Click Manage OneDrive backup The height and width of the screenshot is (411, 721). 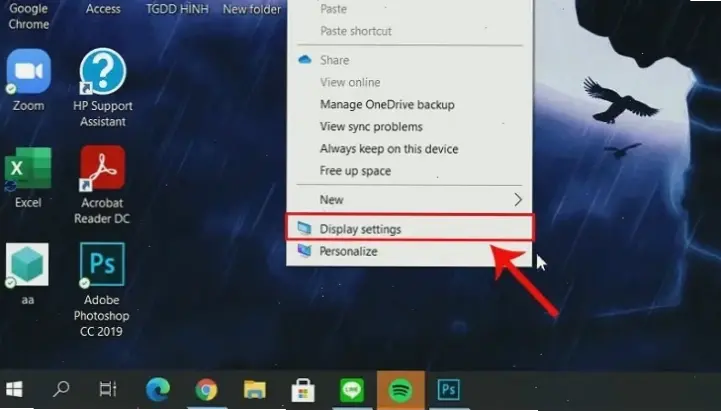point(387,105)
